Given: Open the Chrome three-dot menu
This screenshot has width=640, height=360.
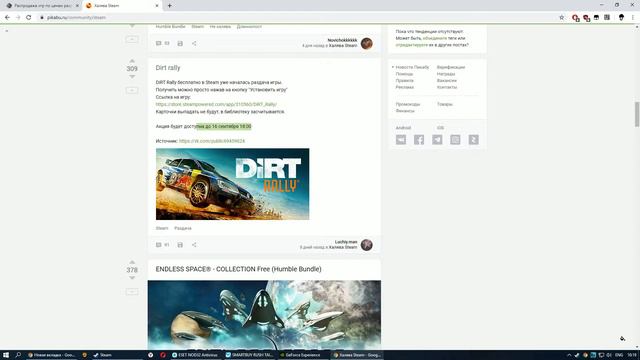Looking at the screenshot, I should (x=633, y=18).
